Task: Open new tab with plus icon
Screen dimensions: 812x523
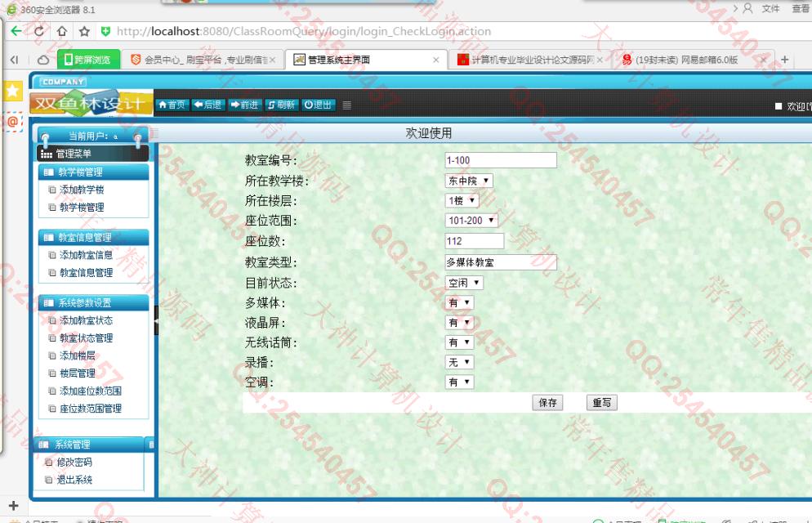Action: [784, 60]
